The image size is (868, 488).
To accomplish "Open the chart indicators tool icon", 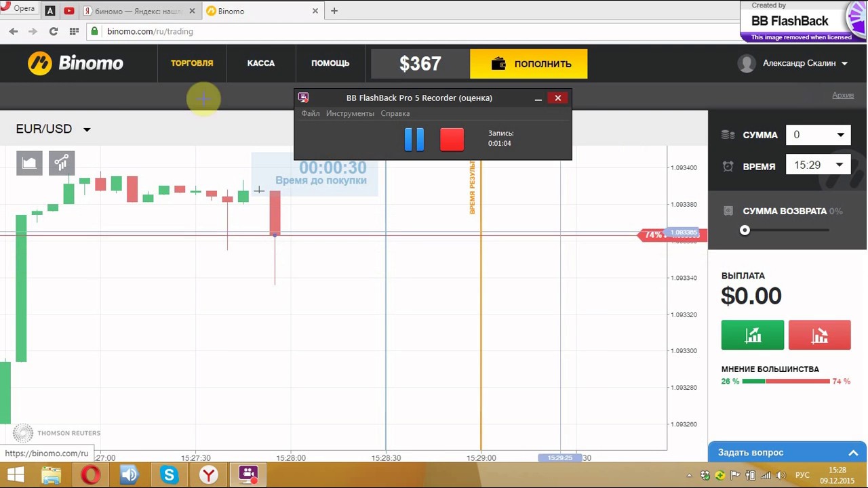I will tap(62, 163).
